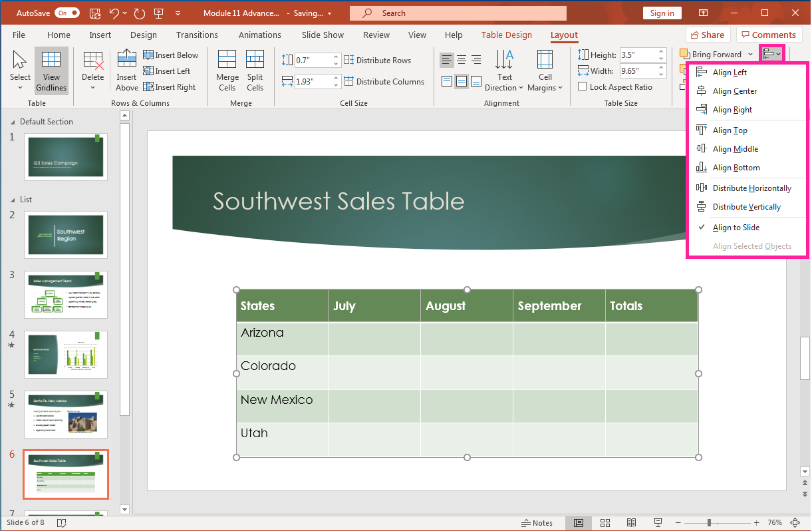Select the Align Middle cell alignment icon

pyautogui.click(x=462, y=81)
